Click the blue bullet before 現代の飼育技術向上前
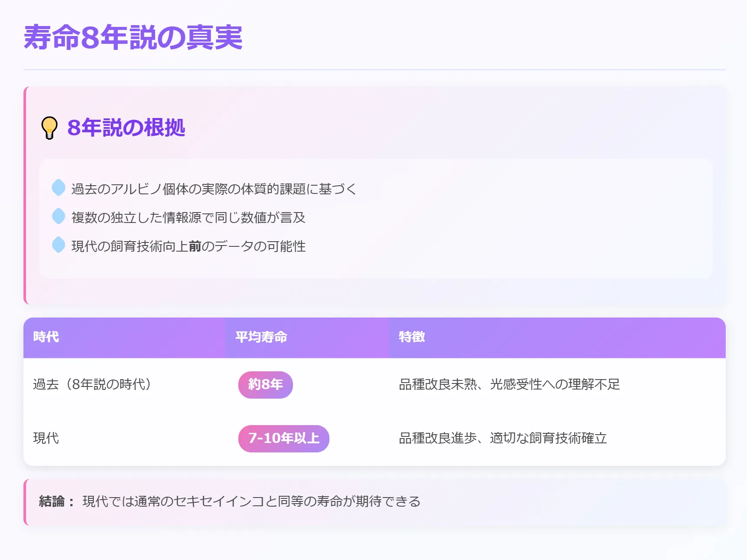Viewport: 747px width, 560px height. click(x=59, y=245)
